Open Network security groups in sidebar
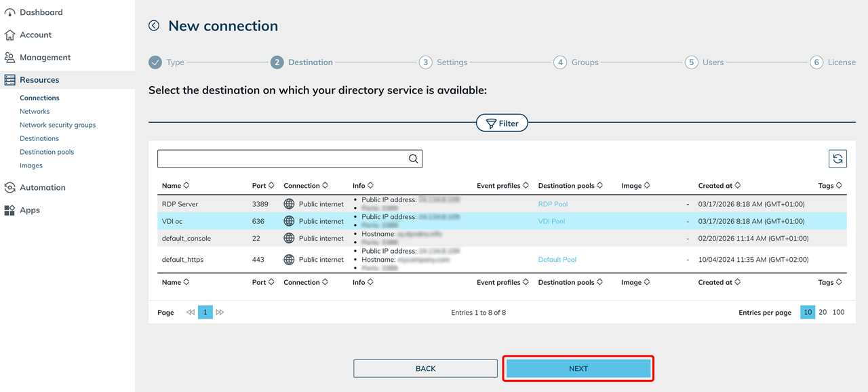Viewport: 868px width, 392px height. (x=58, y=125)
